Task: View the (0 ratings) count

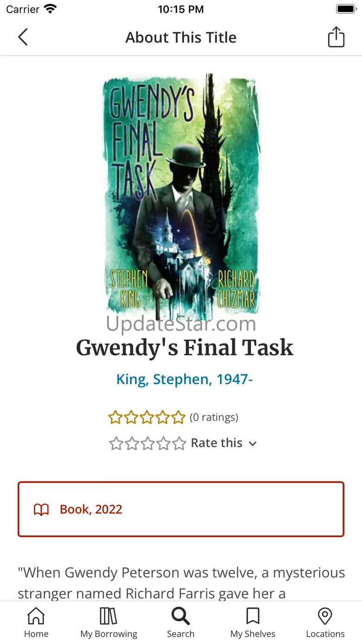Action: click(214, 417)
